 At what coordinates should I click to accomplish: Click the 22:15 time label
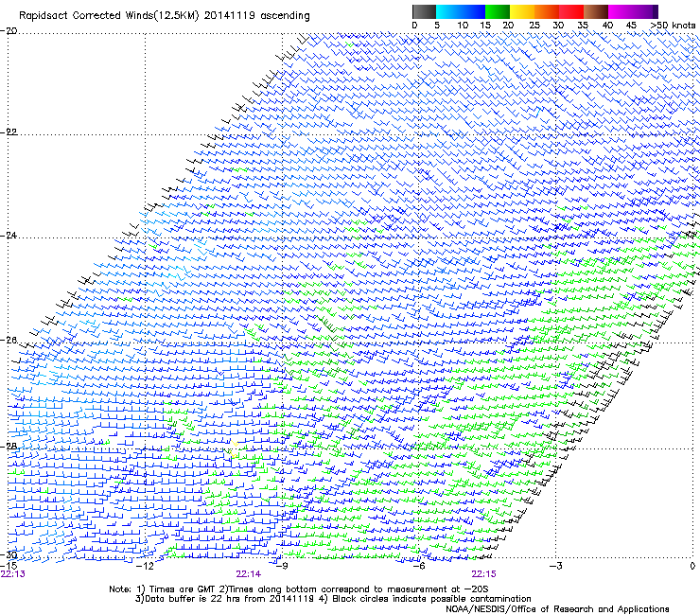click(x=484, y=574)
